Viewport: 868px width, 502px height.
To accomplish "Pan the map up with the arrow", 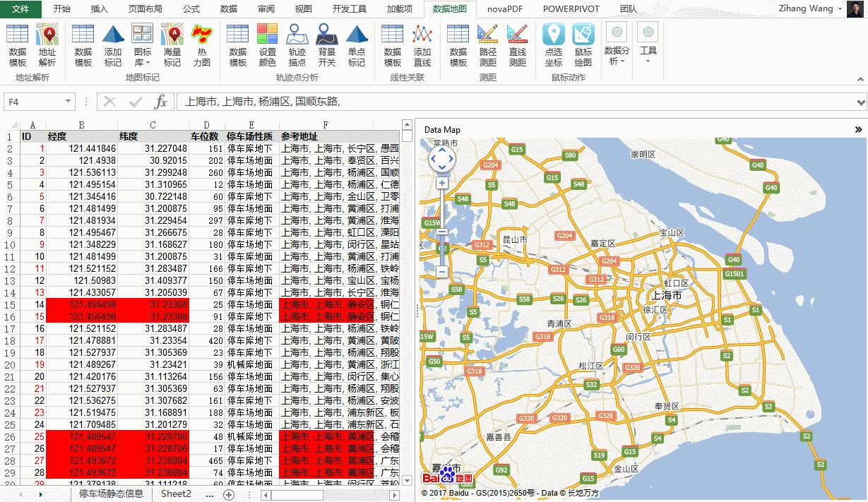I will pos(441,149).
